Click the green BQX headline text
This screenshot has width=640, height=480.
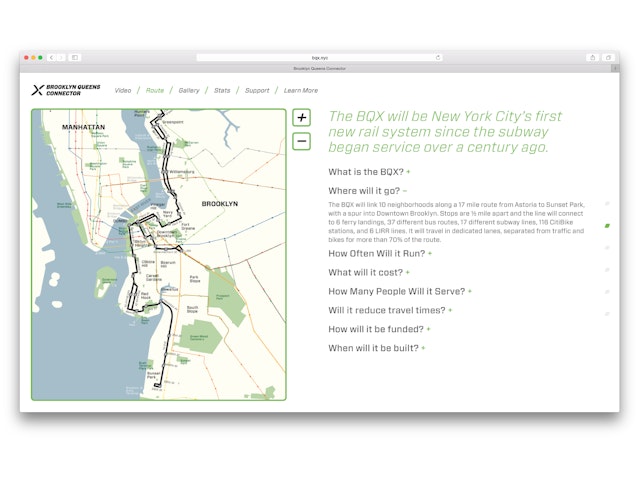coord(445,131)
